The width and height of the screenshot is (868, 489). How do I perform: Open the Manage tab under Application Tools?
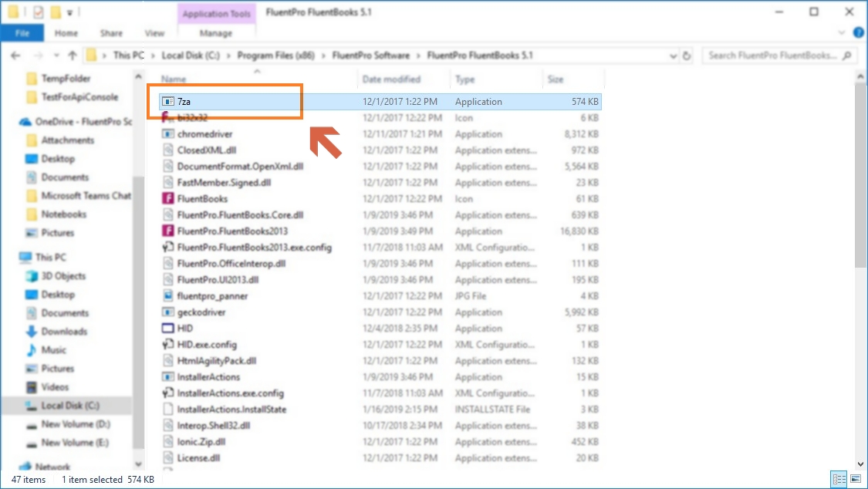pyautogui.click(x=216, y=33)
